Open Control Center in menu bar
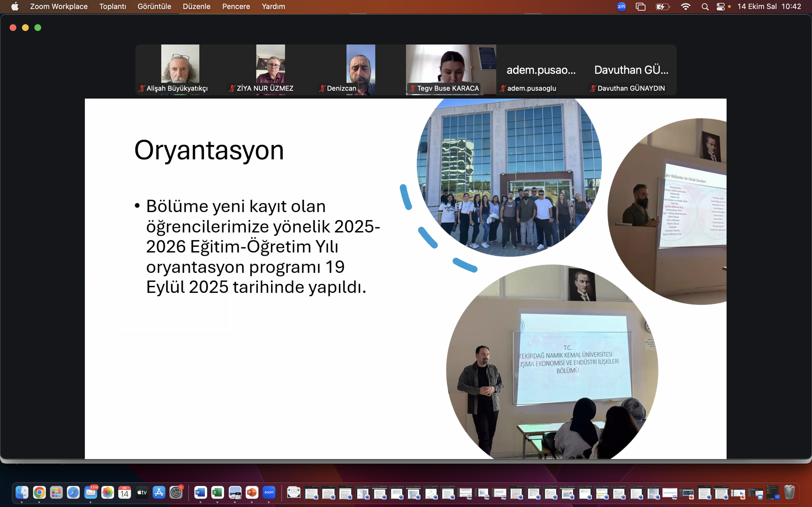The image size is (812, 507). [720, 6]
